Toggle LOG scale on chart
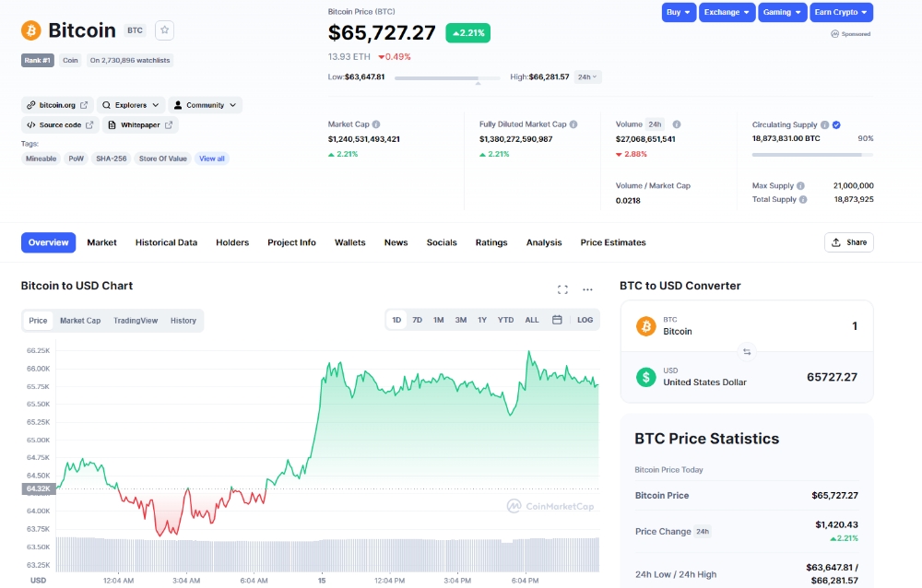 [x=585, y=320]
